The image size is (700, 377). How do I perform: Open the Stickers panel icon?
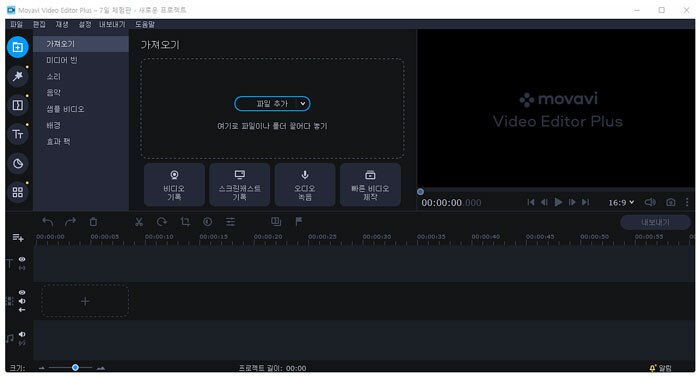[17, 163]
